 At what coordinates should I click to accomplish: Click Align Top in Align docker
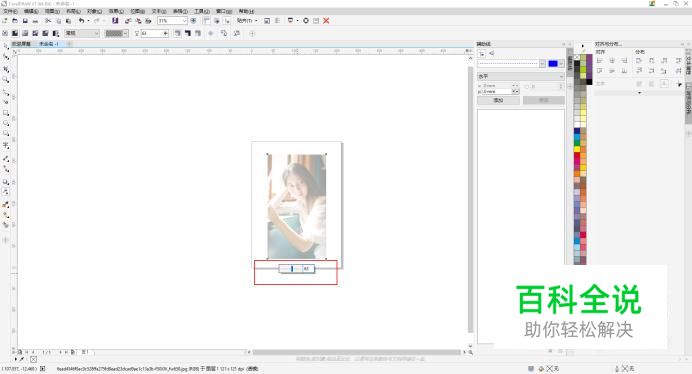[600, 71]
